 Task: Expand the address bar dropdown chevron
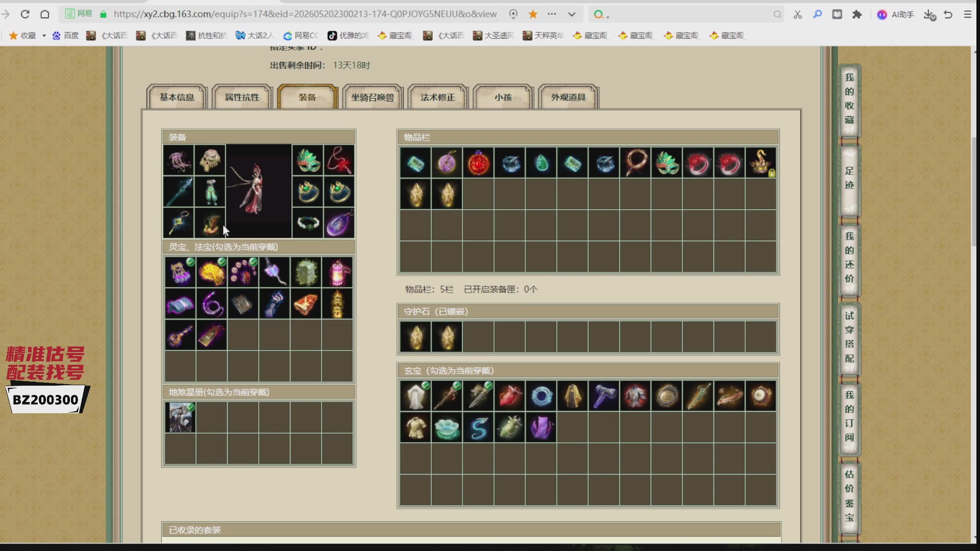click(x=572, y=14)
